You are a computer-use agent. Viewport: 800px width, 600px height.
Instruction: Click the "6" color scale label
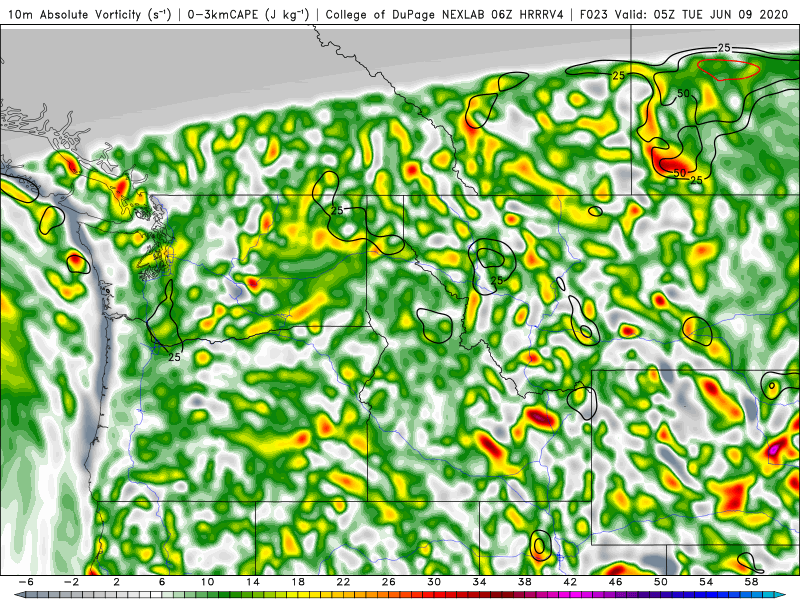162,582
